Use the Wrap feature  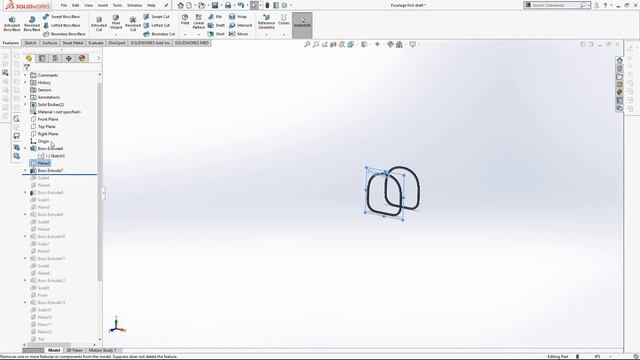(238, 17)
